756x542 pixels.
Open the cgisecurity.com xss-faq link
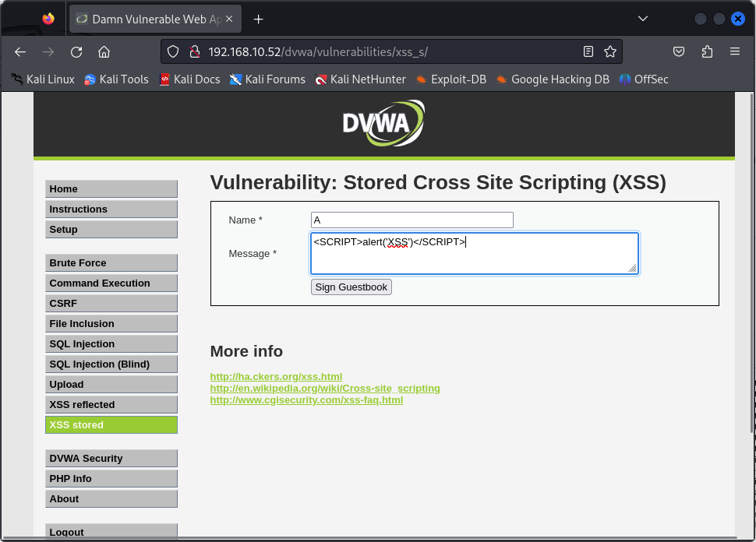point(306,399)
